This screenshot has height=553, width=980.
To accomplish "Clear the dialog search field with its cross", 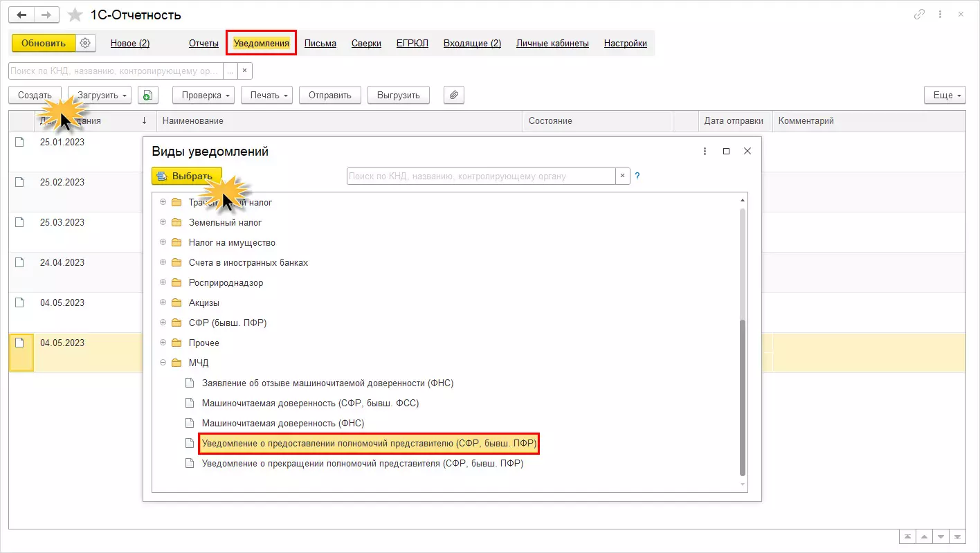I will (622, 176).
